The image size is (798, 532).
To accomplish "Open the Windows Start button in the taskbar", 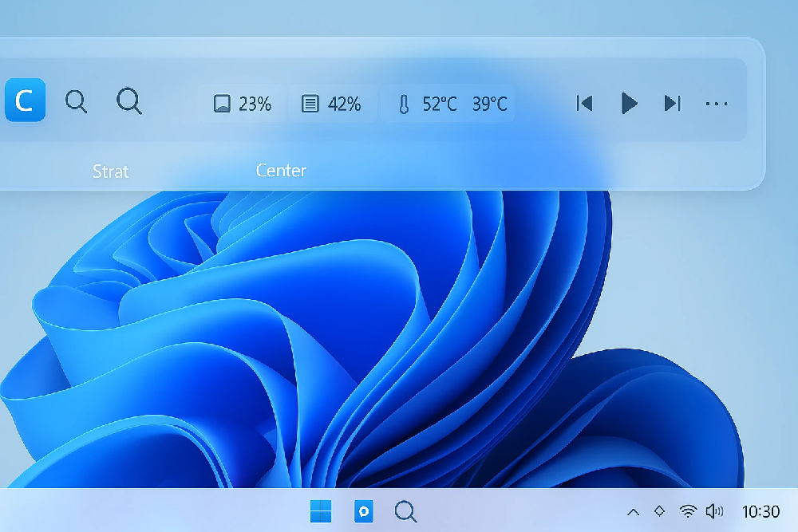I will (321, 511).
